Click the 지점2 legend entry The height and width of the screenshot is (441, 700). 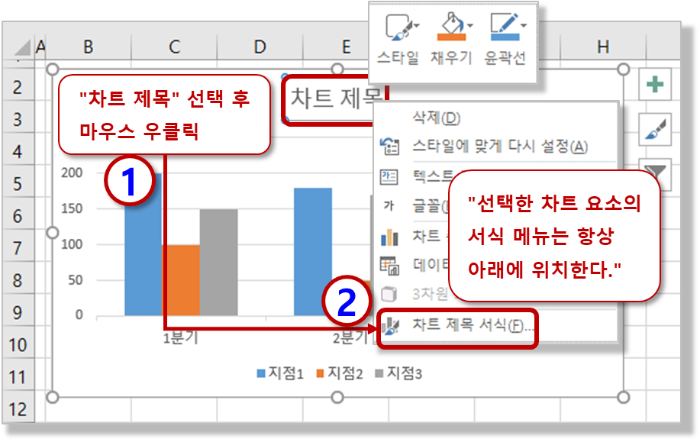(x=339, y=373)
